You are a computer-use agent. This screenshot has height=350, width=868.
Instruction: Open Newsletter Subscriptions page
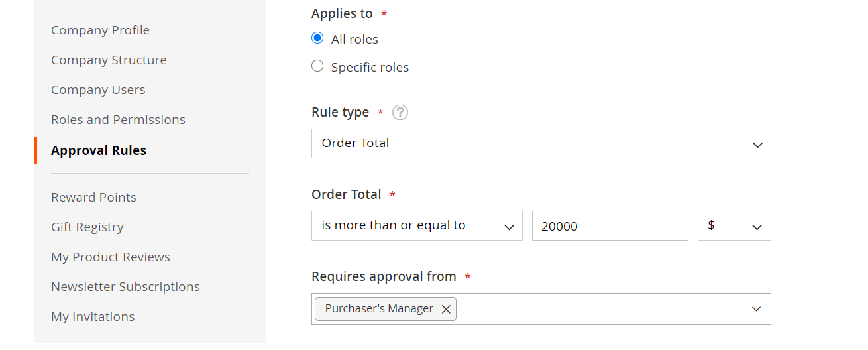tap(125, 287)
